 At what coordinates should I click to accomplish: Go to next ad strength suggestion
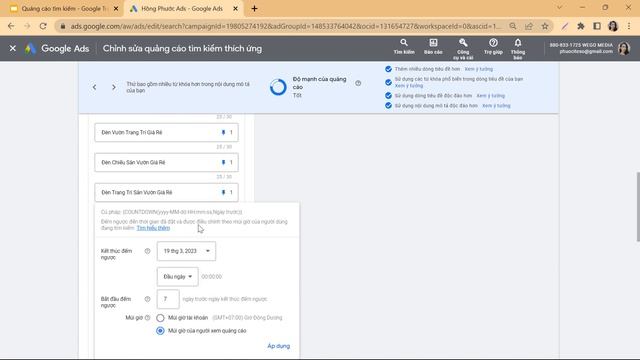[113, 87]
